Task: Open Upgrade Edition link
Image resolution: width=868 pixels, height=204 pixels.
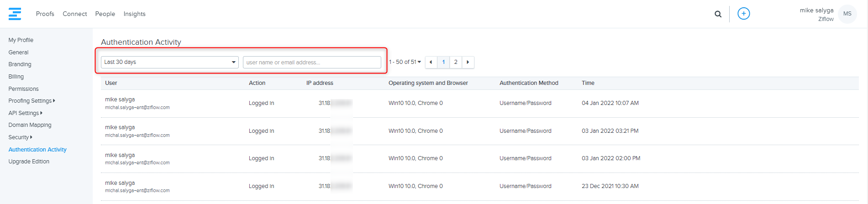Action: (x=29, y=162)
